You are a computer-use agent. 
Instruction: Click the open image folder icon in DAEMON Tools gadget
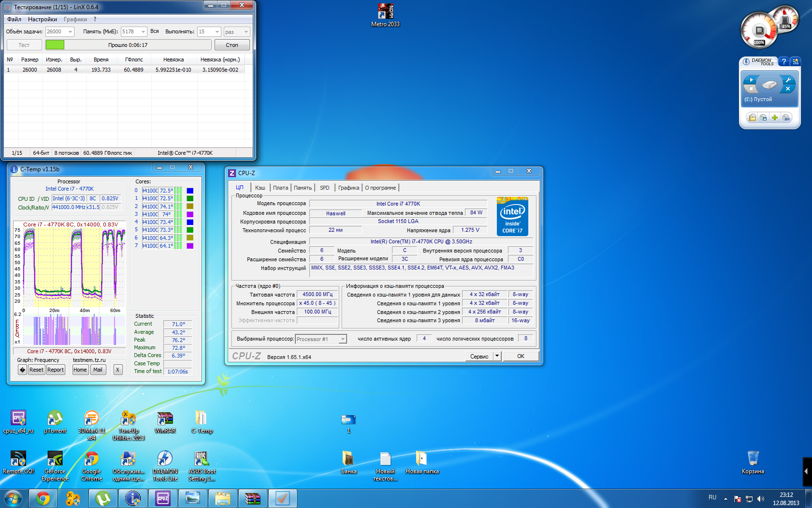752,118
